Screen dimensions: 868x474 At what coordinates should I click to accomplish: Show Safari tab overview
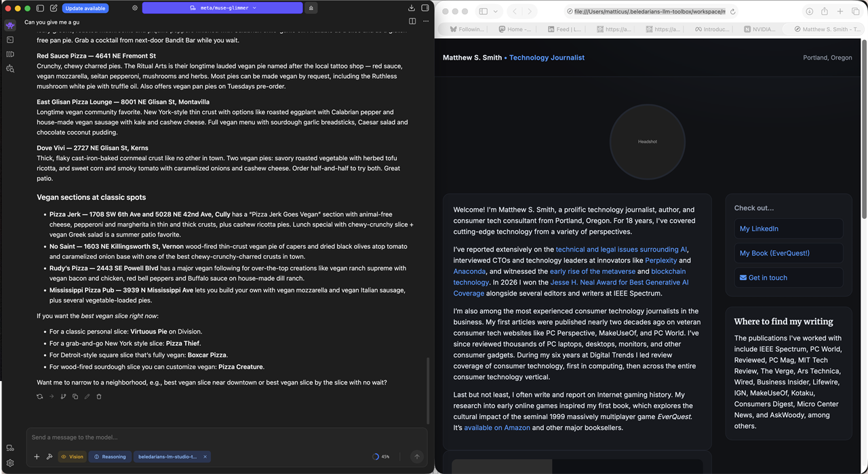pos(856,12)
